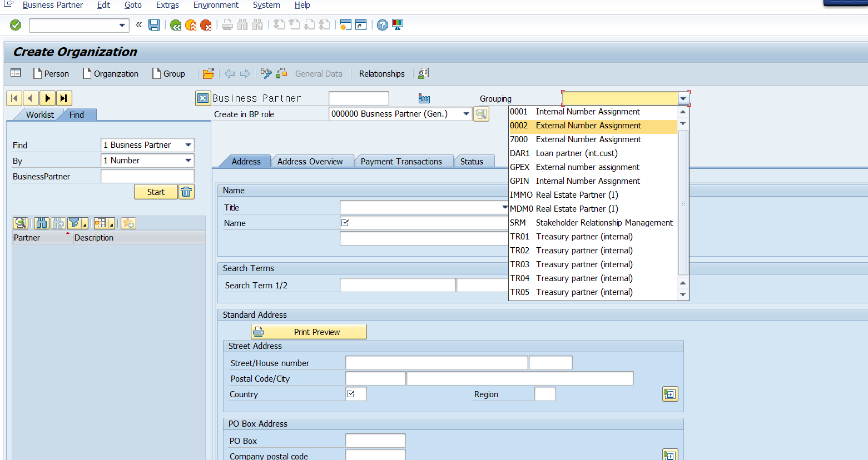
Task: Click the Generate shortcut icon
Action: pyautogui.click(x=361, y=25)
